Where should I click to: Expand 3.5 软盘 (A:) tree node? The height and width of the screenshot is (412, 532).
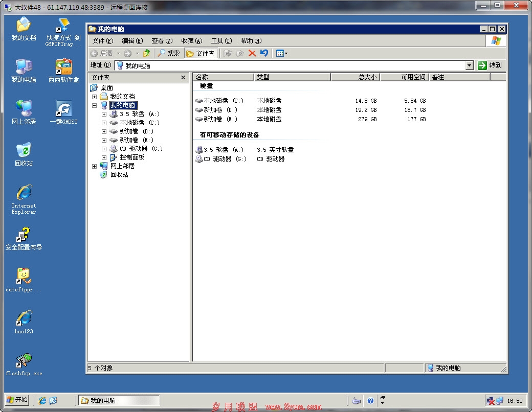[104, 115]
